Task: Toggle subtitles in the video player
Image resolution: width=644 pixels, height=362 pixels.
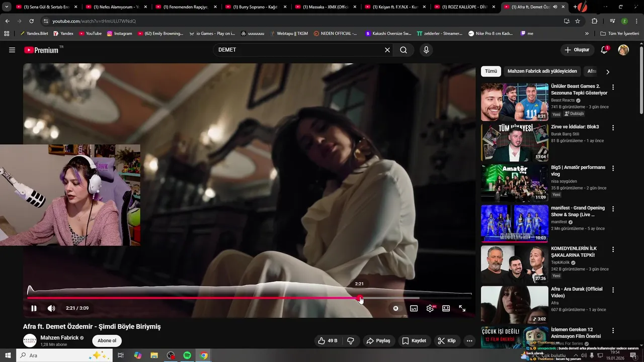Action: tap(414, 308)
